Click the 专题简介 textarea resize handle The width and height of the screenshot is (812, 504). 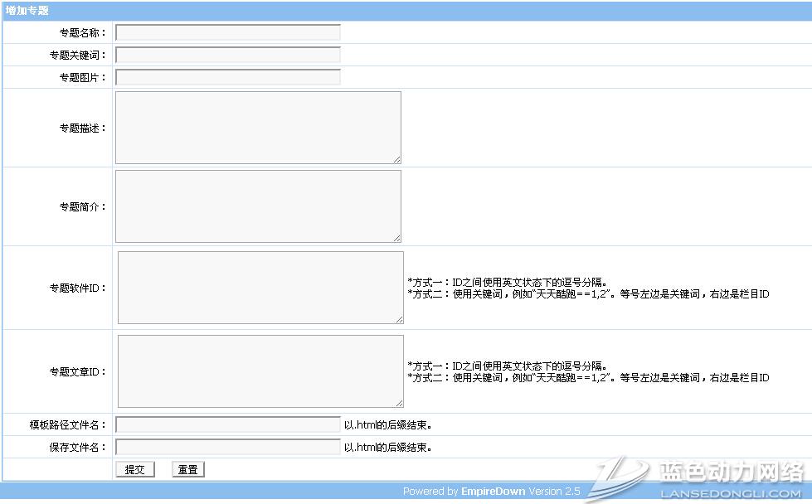396,238
